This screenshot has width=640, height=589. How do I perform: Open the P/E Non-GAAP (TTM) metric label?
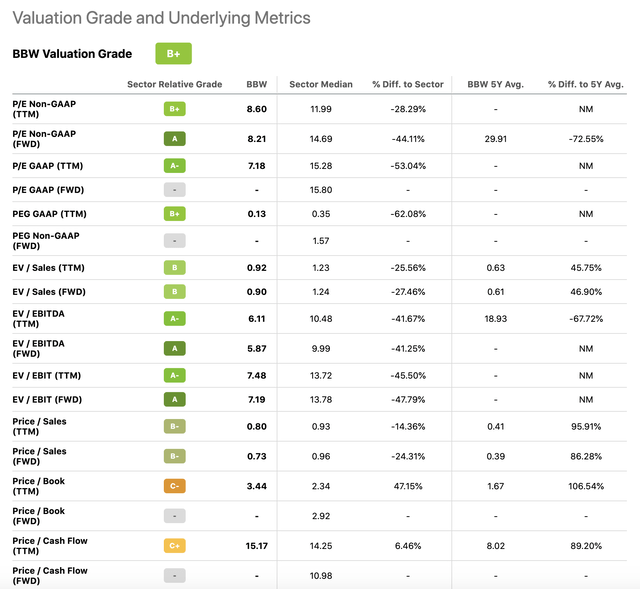click(x=44, y=109)
